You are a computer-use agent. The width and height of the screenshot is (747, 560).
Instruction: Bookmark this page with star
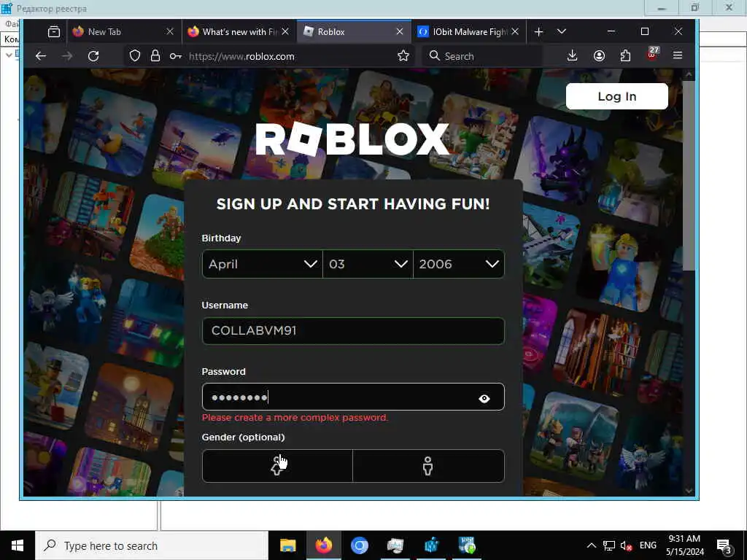(403, 55)
